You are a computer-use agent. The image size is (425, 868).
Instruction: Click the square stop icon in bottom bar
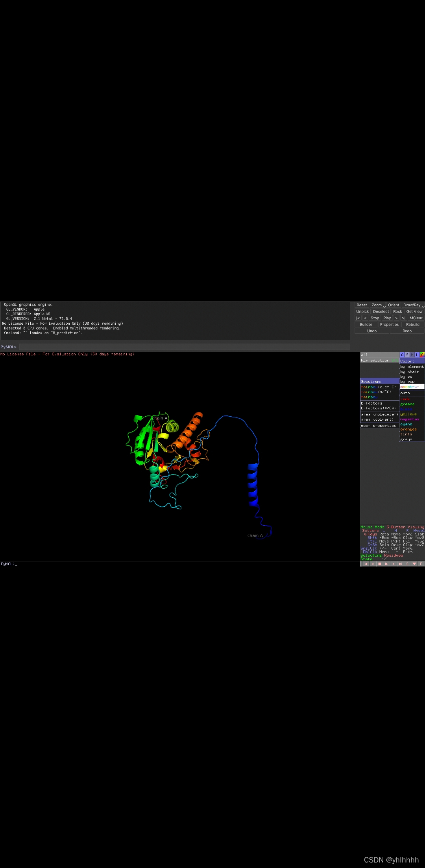[x=380, y=564]
